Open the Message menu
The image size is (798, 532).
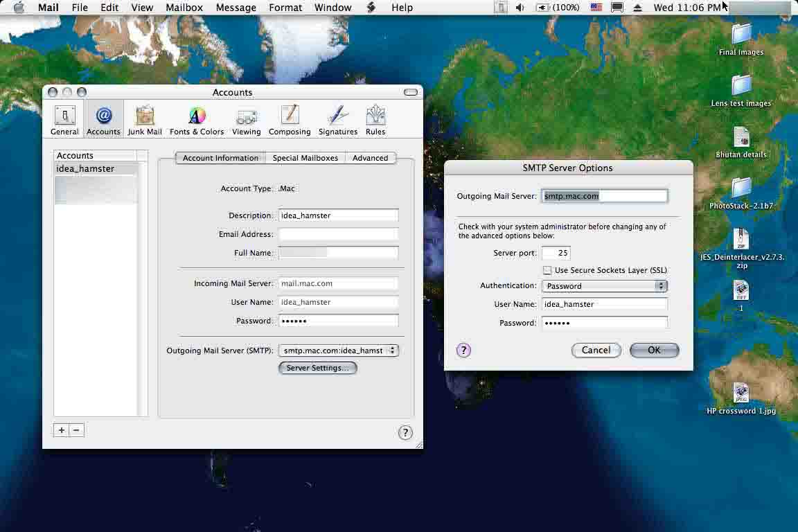point(236,8)
